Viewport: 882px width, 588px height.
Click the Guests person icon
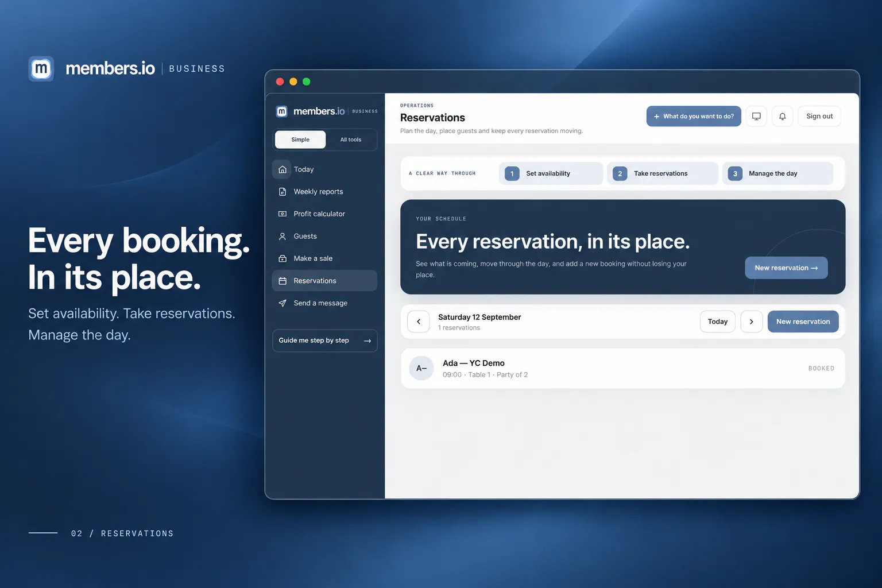pos(282,236)
